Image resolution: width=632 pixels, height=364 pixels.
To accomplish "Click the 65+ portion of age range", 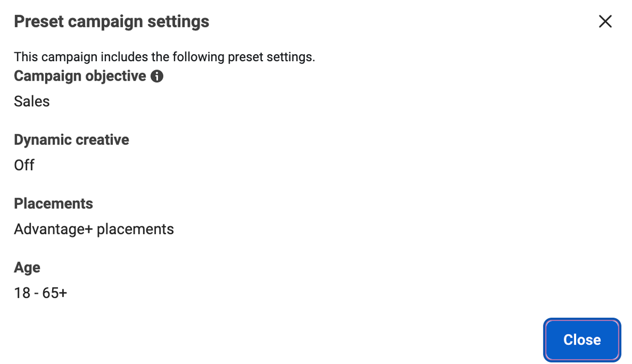I will click(x=55, y=293).
